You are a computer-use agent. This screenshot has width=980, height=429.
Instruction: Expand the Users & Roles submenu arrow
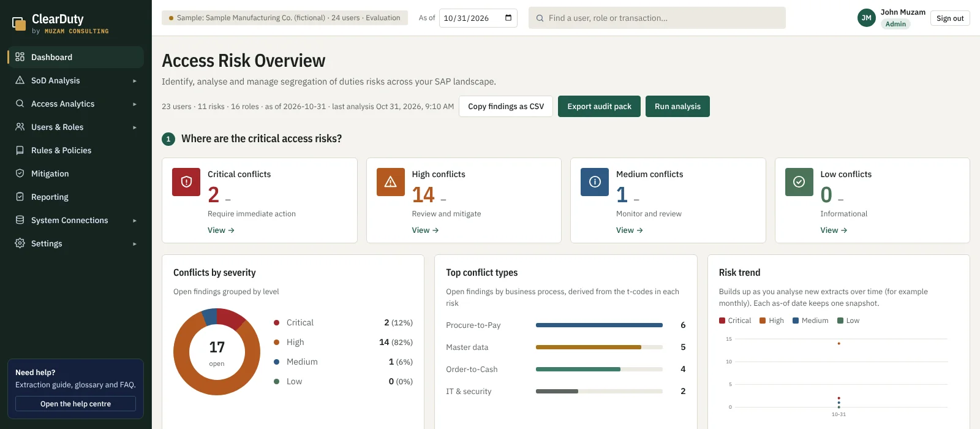click(x=135, y=127)
